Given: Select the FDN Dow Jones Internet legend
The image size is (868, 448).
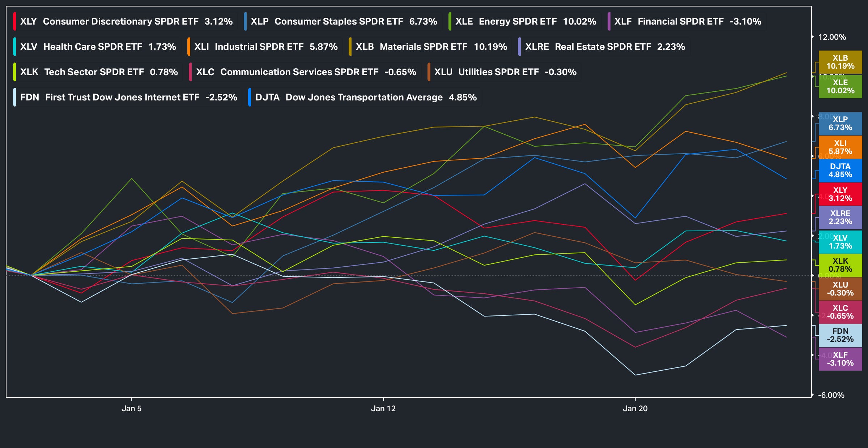Looking at the screenshot, I should (x=128, y=98).
